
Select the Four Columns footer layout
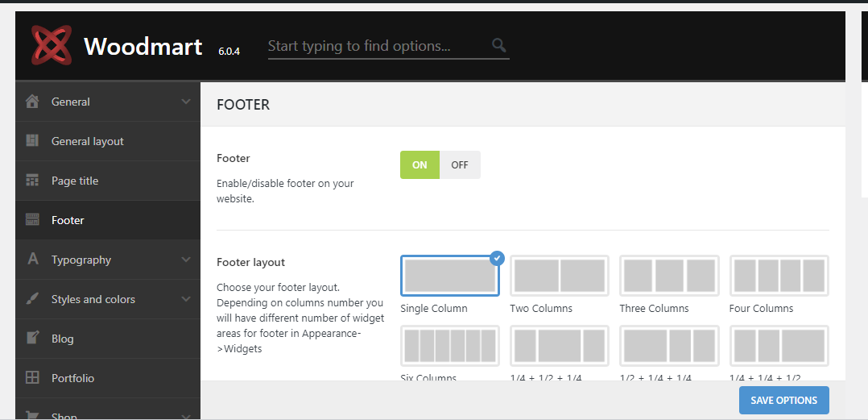[x=779, y=276]
